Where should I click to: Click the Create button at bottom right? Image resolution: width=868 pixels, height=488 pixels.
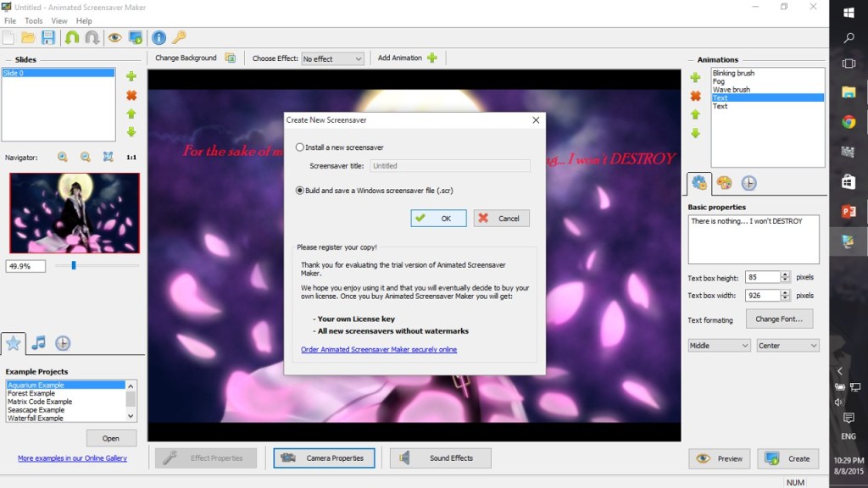787,458
